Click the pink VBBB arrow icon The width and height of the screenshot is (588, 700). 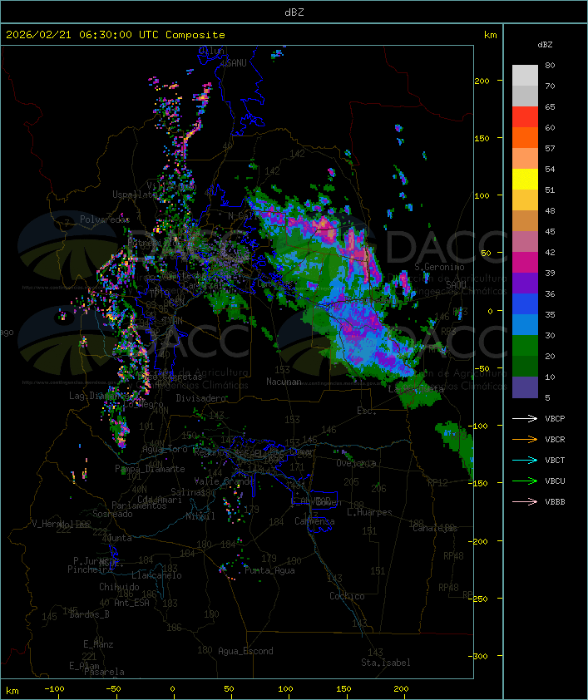coord(525,501)
